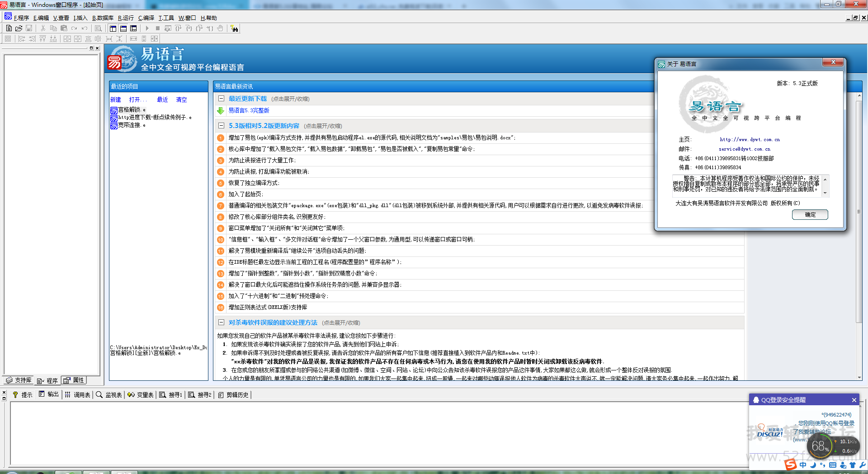Click the Open folder toolbar icon

click(19, 28)
